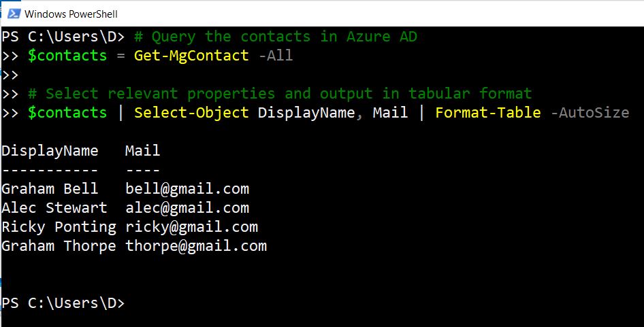644x327 pixels.
Task: Click the PowerShell icon in the title bar
Action: point(12,13)
